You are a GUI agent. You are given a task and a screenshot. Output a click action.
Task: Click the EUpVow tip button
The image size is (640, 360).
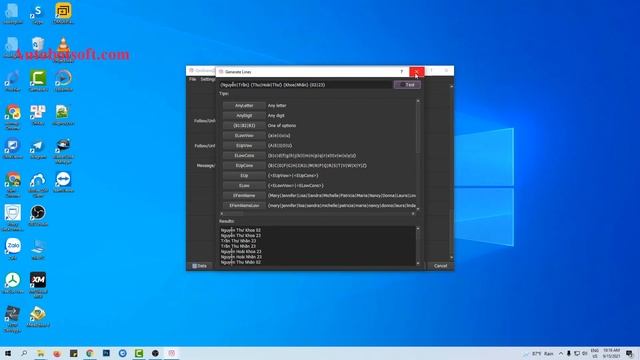(x=244, y=145)
